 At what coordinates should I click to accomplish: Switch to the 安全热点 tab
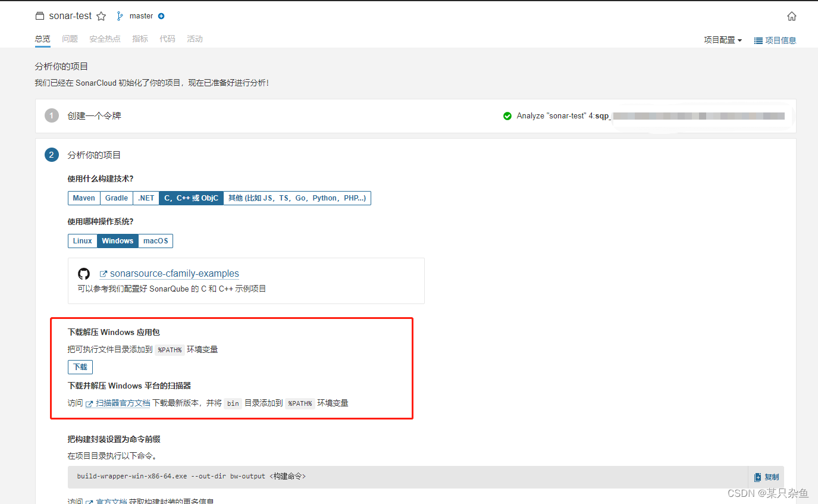(105, 39)
